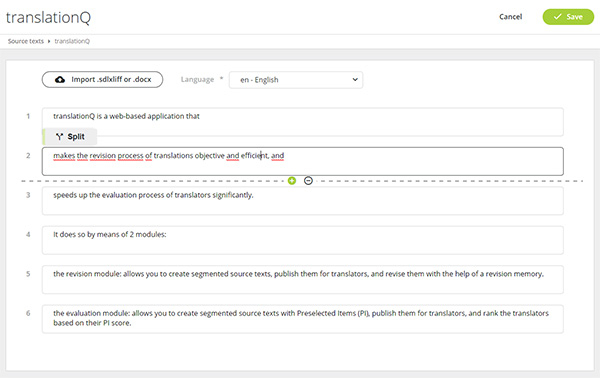Click the text 'based on their PI score.'
The width and height of the screenshot is (600, 378).
coord(92,323)
